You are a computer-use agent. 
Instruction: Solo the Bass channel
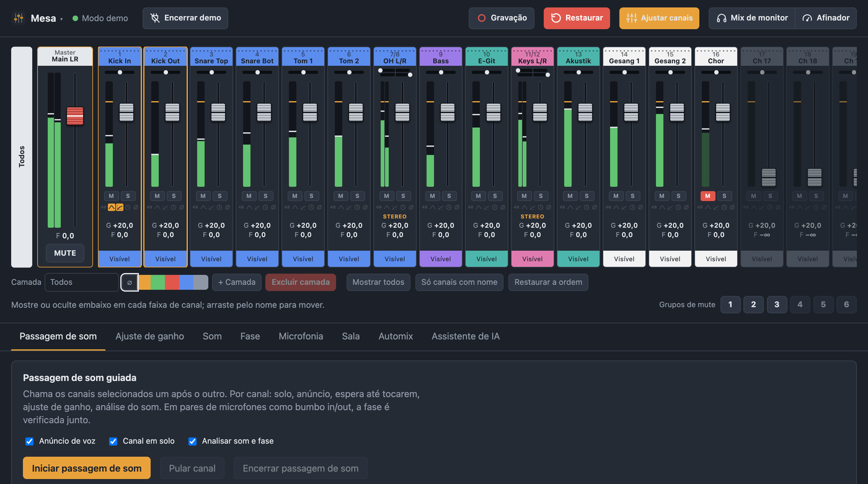click(449, 196)
